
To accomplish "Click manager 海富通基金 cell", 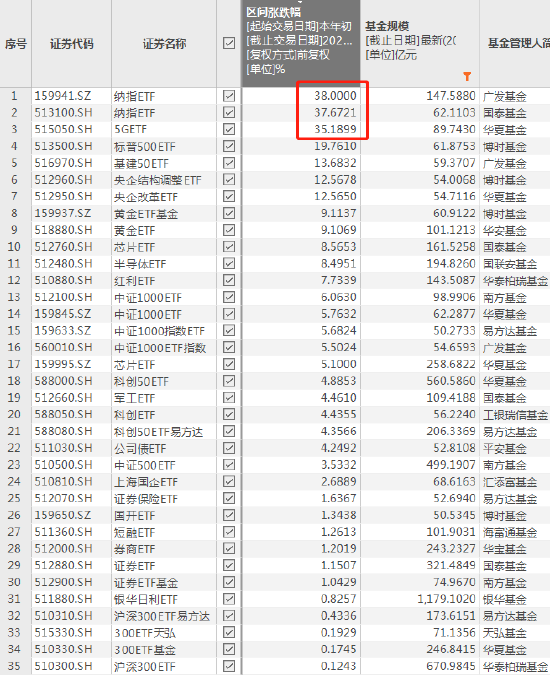I will pos(510,533).
